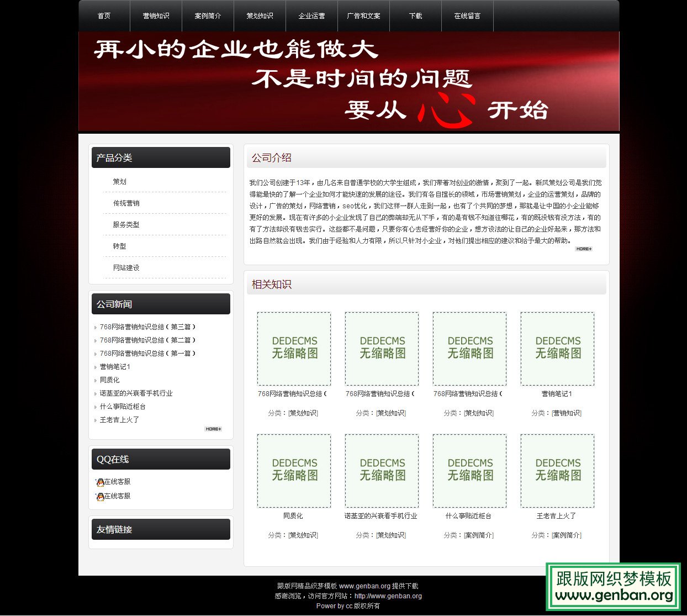687x616 pixels.
Task: Click the arrow icon beside 营销笔记1 news item
Action: [x=96, y=367]
